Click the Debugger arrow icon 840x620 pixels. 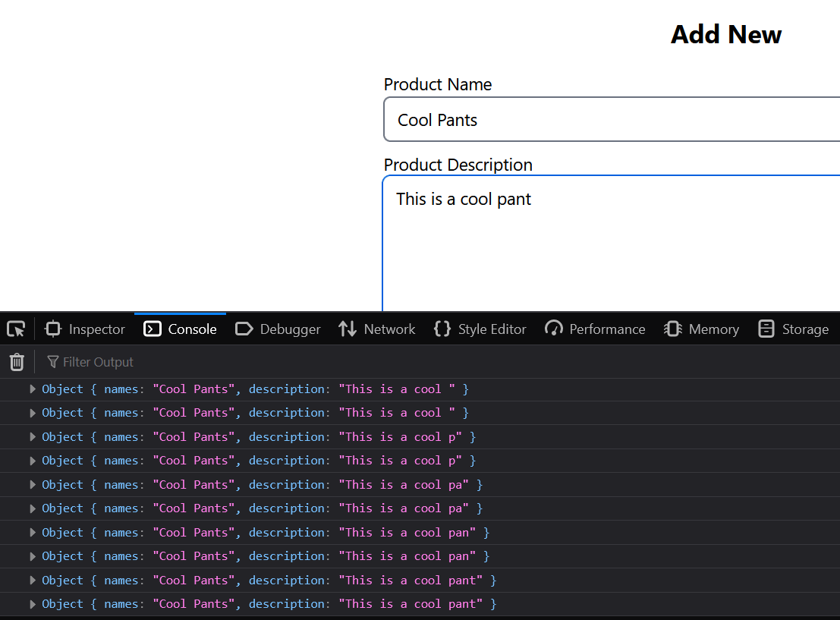pyautogui.click(x=244, y=329)
